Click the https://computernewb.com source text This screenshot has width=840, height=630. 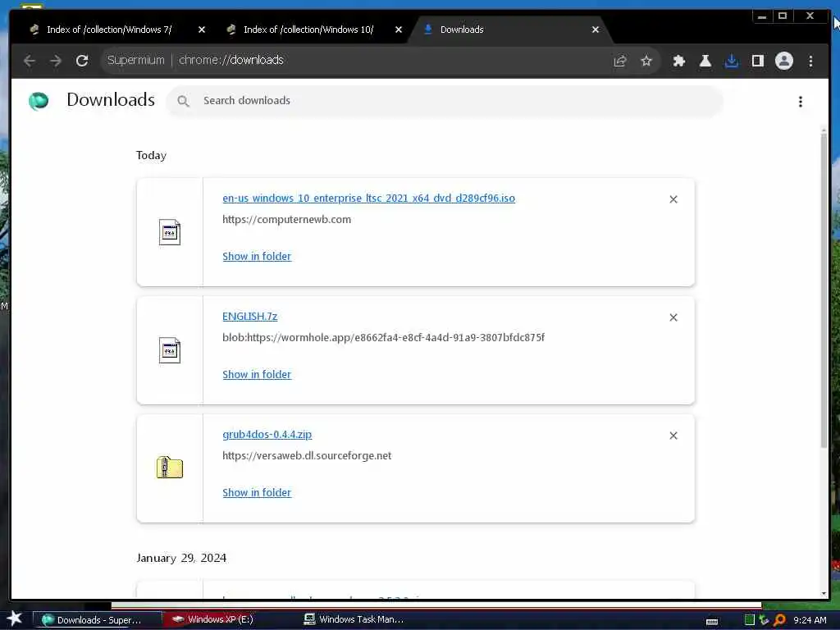click(286, 220)
